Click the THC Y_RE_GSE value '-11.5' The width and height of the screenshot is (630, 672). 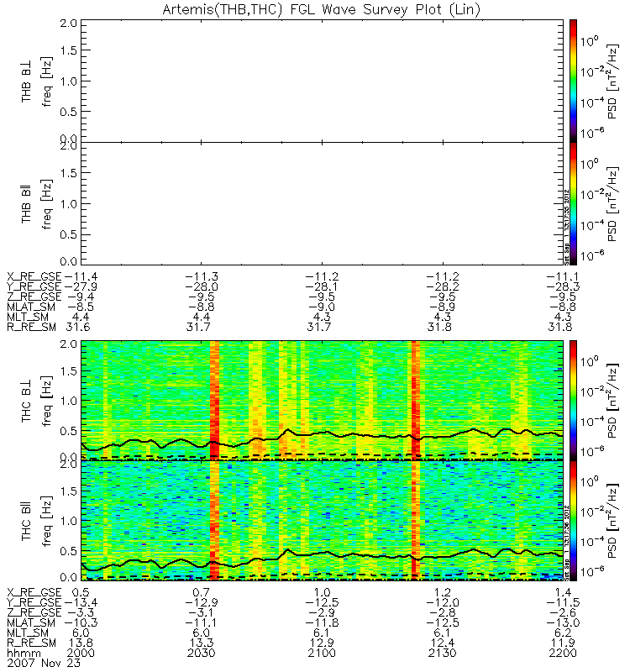tap(563, 602)
